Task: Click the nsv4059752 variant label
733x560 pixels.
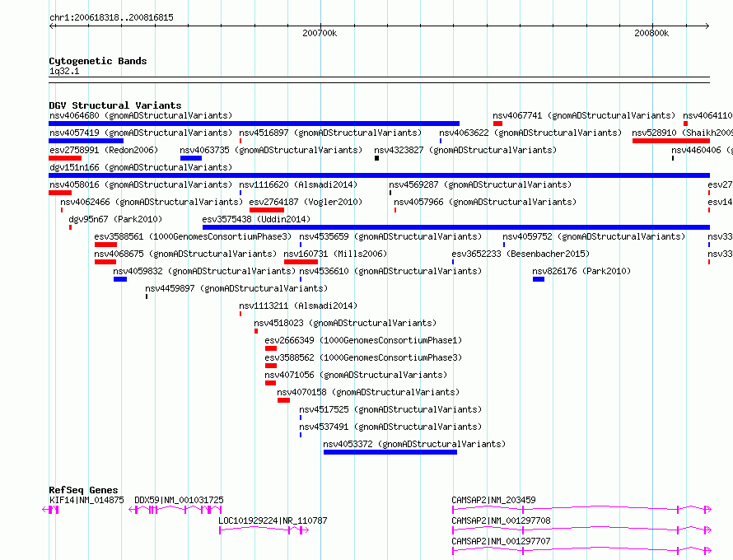Action: click(594, 236)
